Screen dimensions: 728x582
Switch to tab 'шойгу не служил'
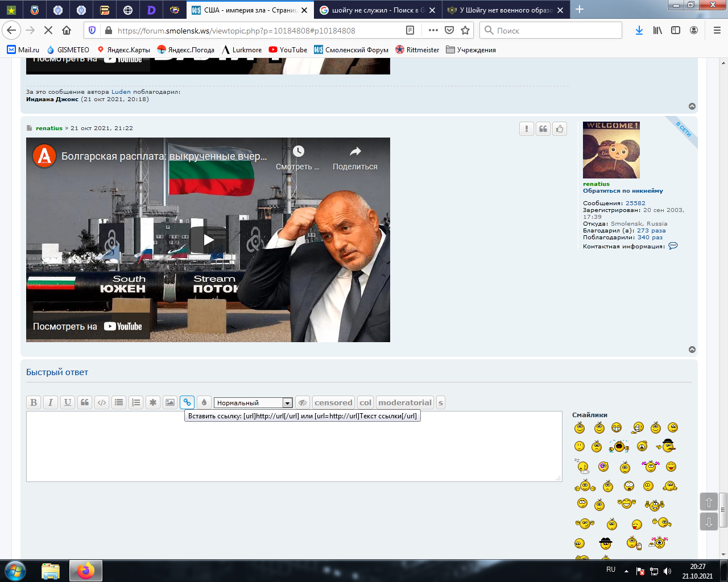pyautogui.click(x=378, y=10)
